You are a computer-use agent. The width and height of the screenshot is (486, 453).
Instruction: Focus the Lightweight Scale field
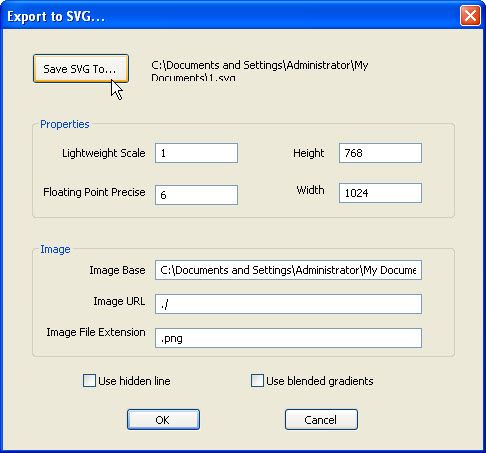point(196,153)
